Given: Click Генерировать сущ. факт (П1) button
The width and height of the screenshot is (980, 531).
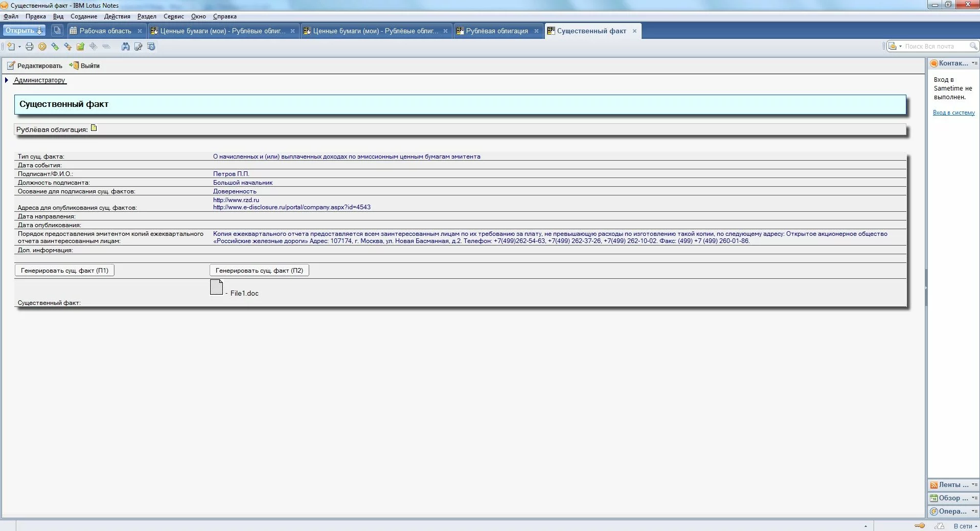Looking at the screenshot, I should 64,271.
